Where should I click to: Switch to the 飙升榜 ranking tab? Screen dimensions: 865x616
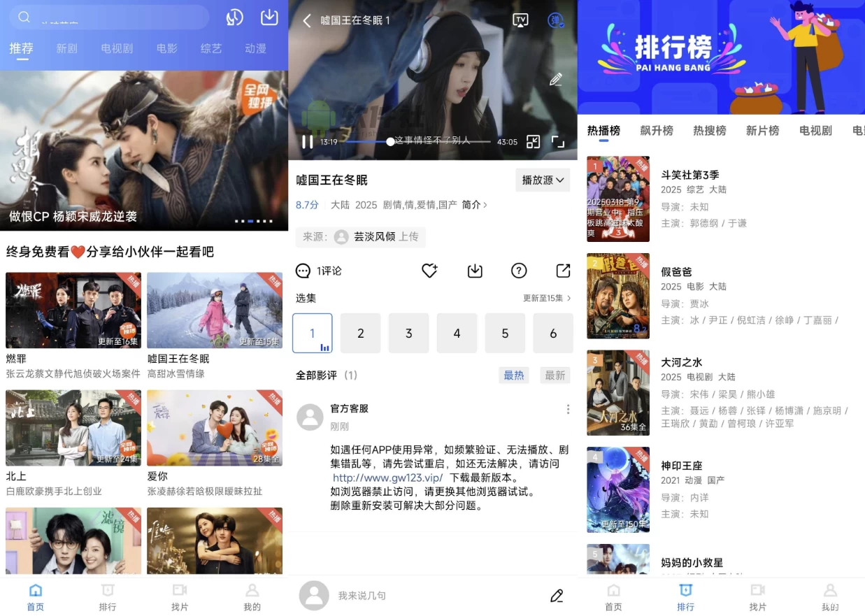(656, 130)
